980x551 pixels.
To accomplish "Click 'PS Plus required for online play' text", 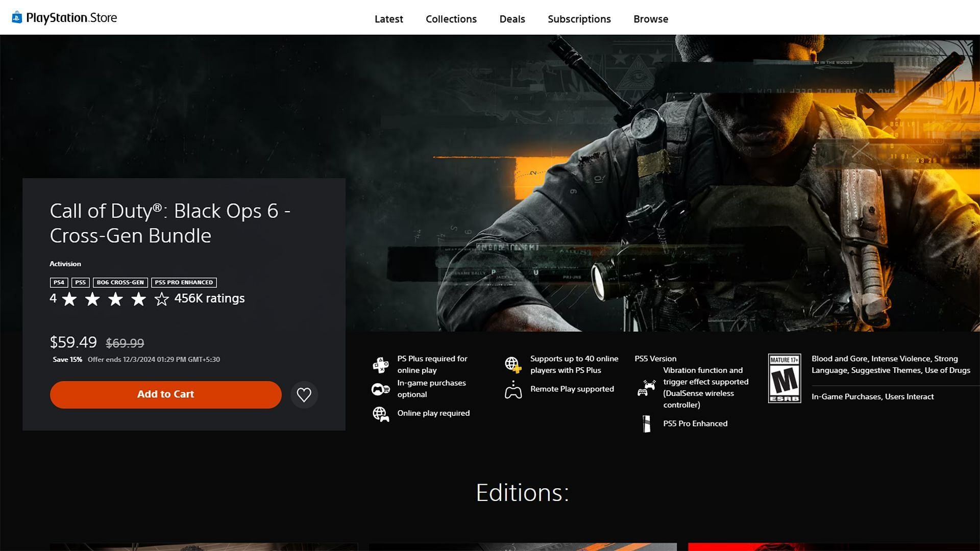I will tap(432, 364).
